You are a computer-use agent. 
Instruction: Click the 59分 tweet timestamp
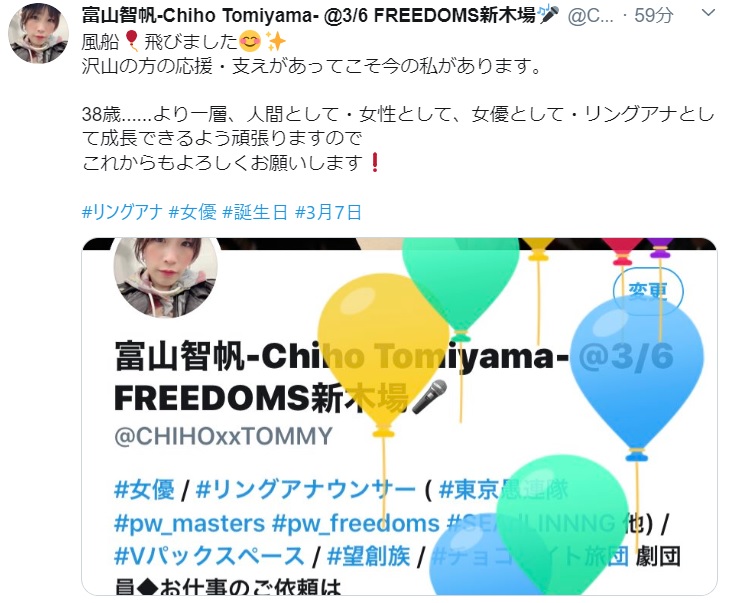(654, 16)
